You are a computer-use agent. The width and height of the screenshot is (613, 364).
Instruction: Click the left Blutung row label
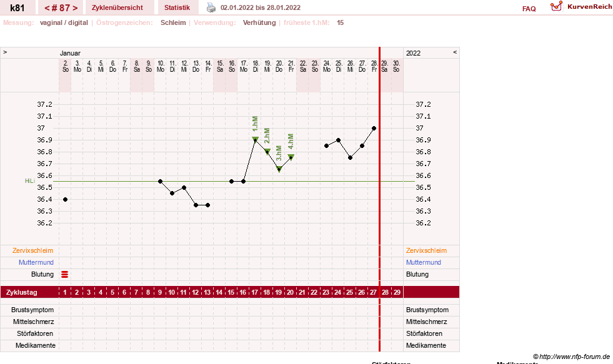click(x=42, y=274)
